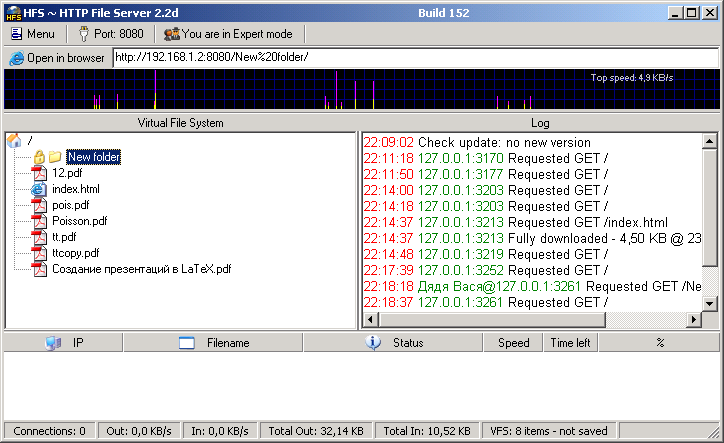Click log line 22:14:48 Requested GET
Image resolution: width=724 pixels, height=443 pixels.
[x=486, y=254]
